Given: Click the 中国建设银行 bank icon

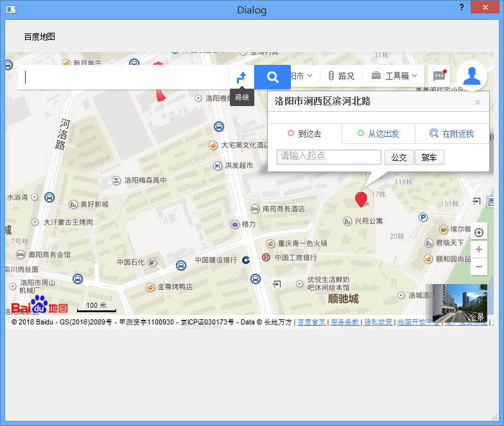Looking at the screenshot, I should [246, 260].
